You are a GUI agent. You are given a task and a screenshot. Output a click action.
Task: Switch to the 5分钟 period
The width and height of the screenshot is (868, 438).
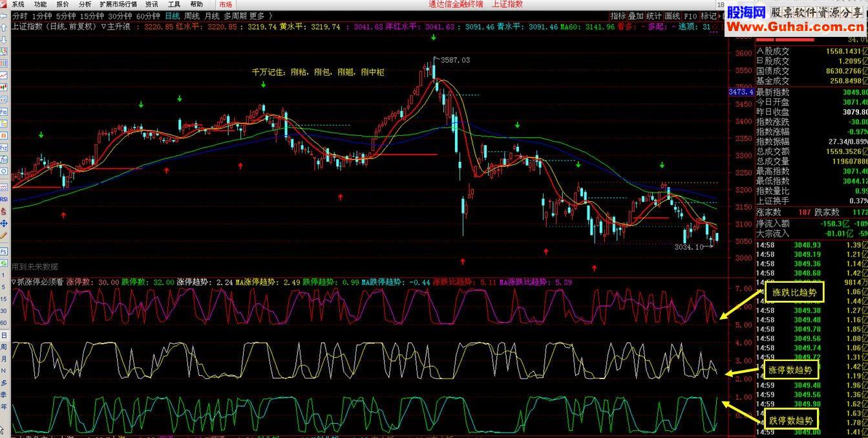coord(65,16)
